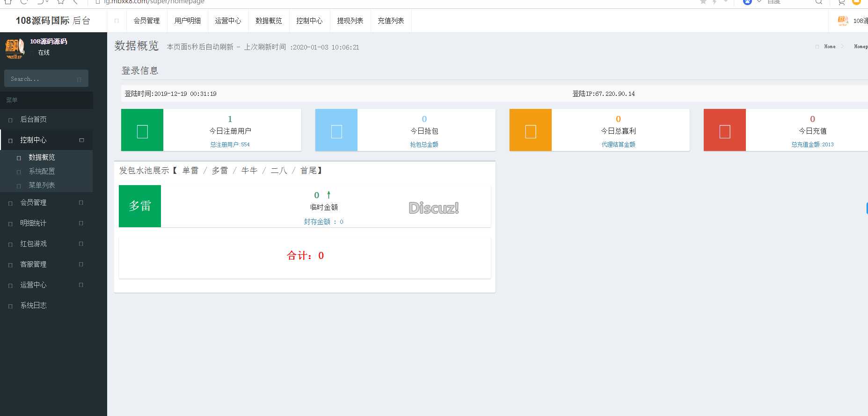Click the search icon in sidebar search box
This screenshot has height=416, width=868.
tap(79, 79)
